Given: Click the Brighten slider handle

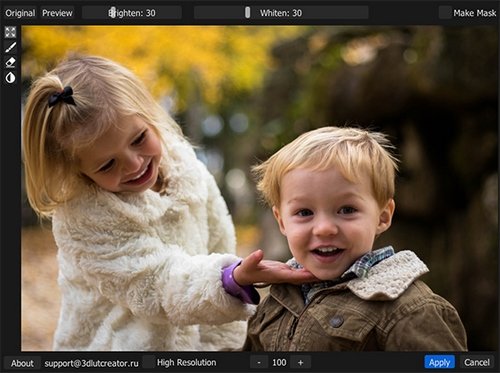Looking at the screenshot, I should (113, 12).
